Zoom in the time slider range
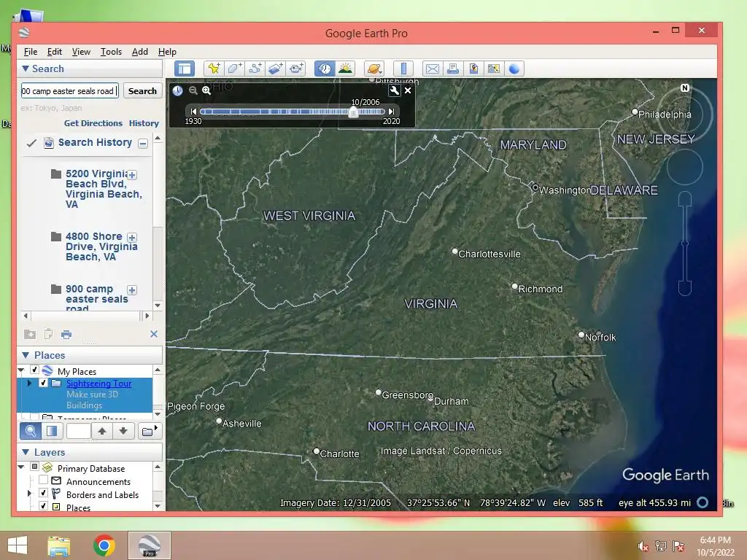The image size is (747, 560). [x=206, y=90]
